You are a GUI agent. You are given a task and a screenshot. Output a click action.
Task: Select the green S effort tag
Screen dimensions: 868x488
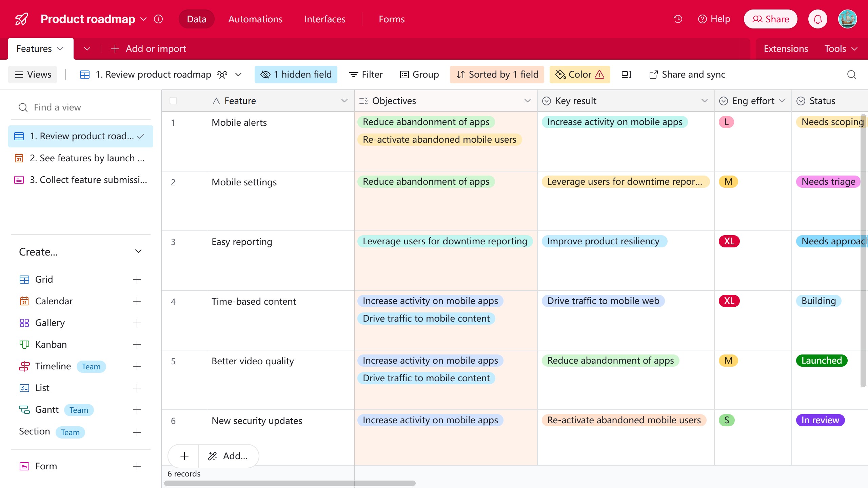[x=727, y=420]
